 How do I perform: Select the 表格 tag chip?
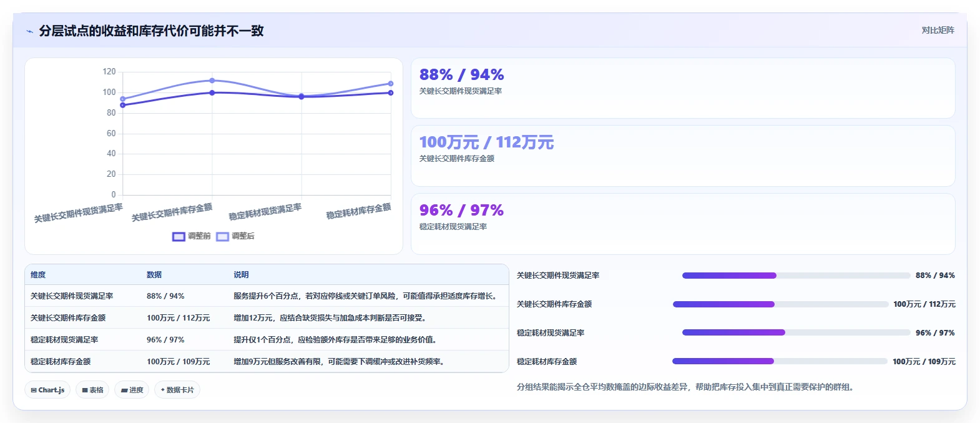coord(92,390)
